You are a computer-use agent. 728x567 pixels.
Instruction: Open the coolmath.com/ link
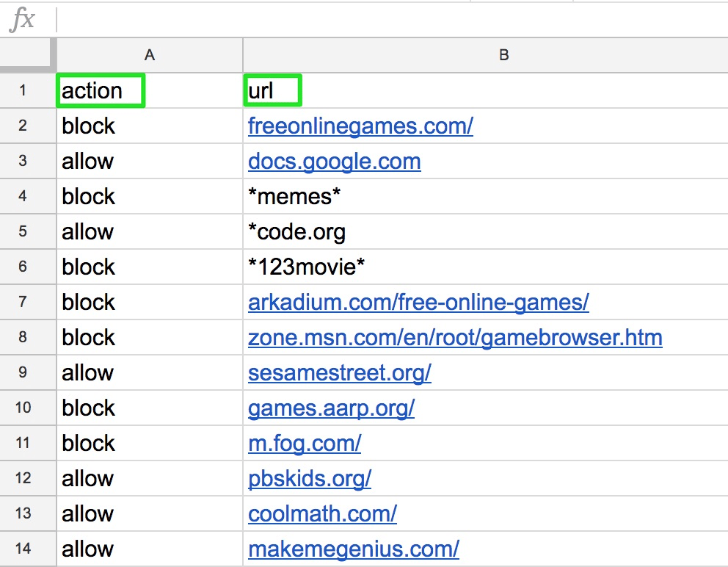click(322, 514)
